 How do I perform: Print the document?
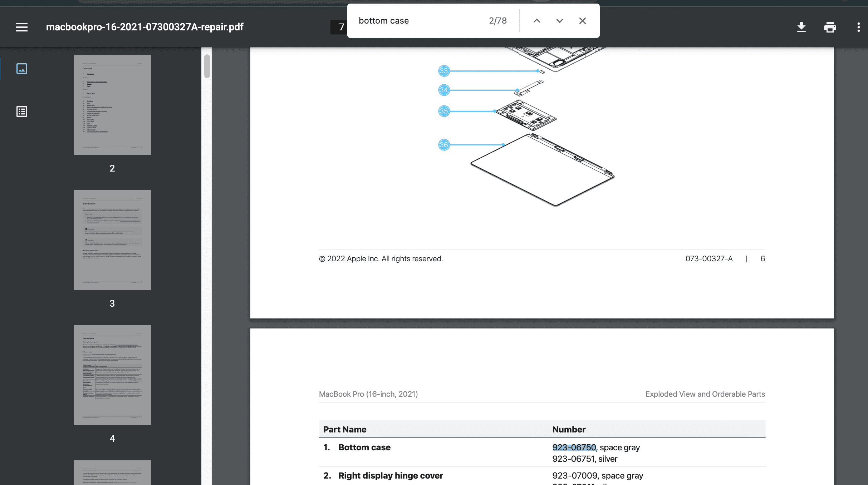830,27
